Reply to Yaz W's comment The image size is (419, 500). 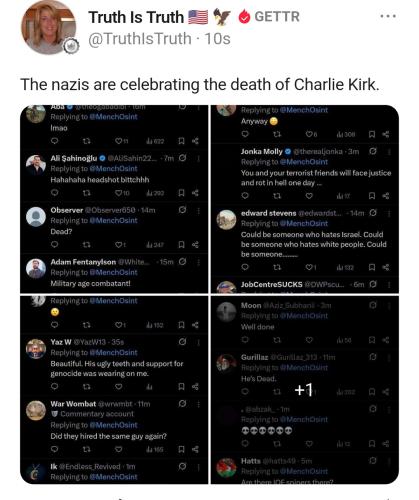click(55, 386)
